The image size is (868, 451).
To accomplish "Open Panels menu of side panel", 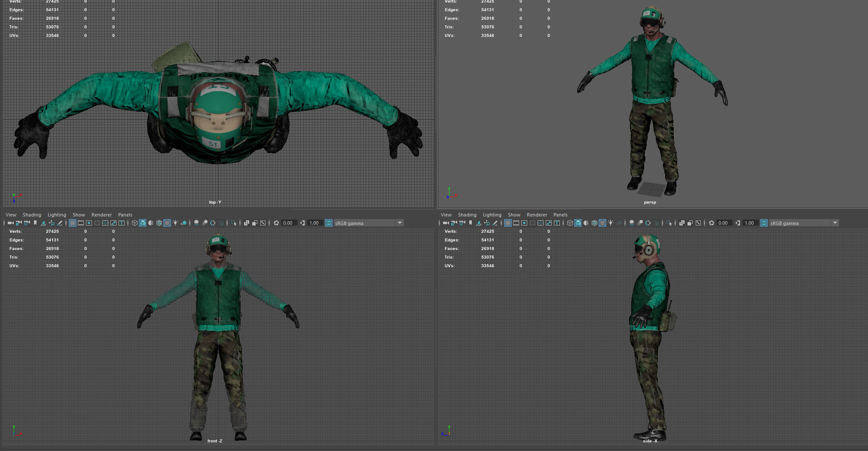I will 560,215.
